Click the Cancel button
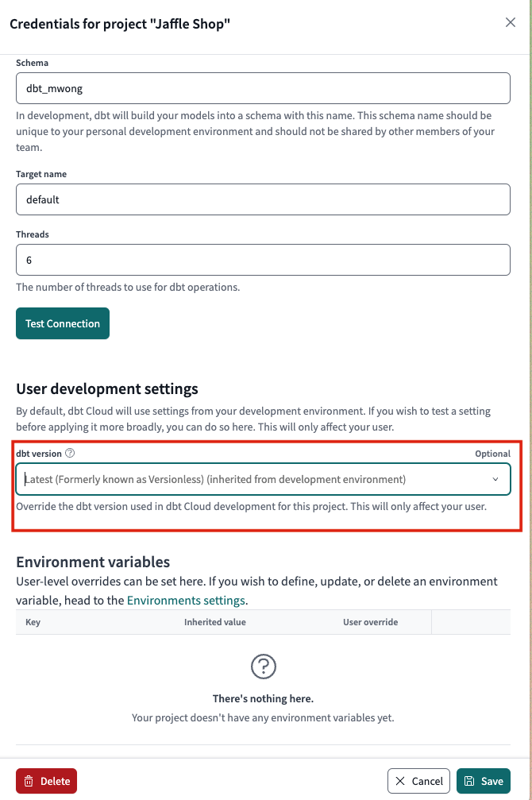532x800 pixels. tap(418, 781)
